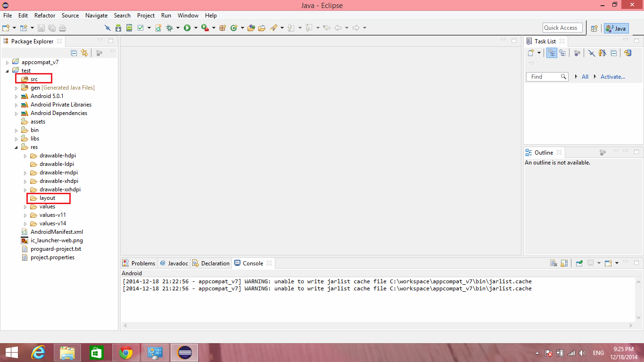Open Google Chrome from the taskbar
The image size is (644, 362).
coord(126,353)
